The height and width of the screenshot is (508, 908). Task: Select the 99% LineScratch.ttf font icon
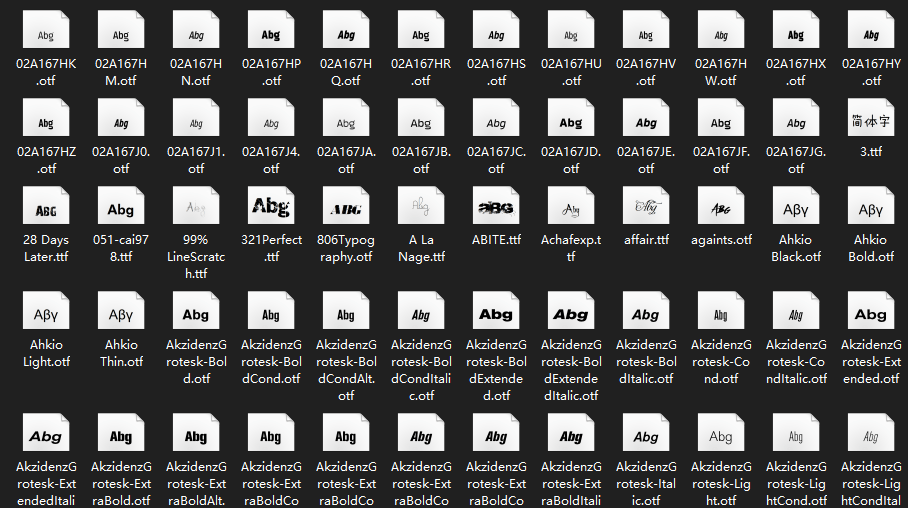(196, 207)
